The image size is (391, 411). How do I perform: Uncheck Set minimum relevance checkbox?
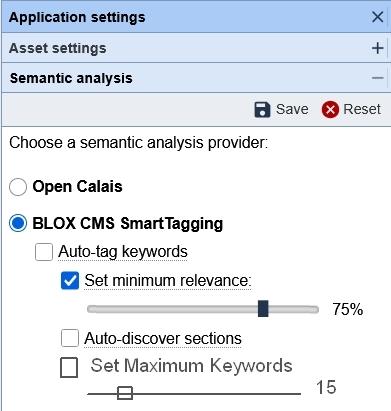pyautogui.click(x=70, y=280)
